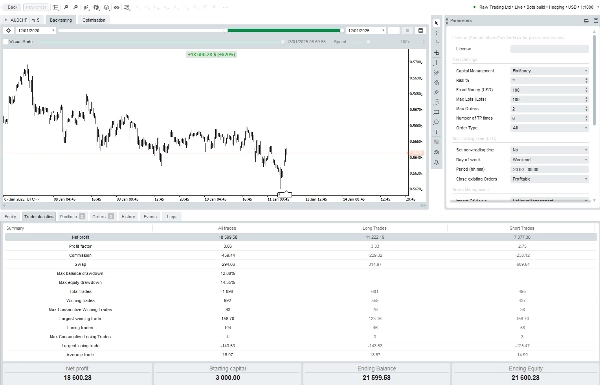Open the backtest start date dropdown
The width and height of the screenshot is (600, 385).
(x=35, y=31)
